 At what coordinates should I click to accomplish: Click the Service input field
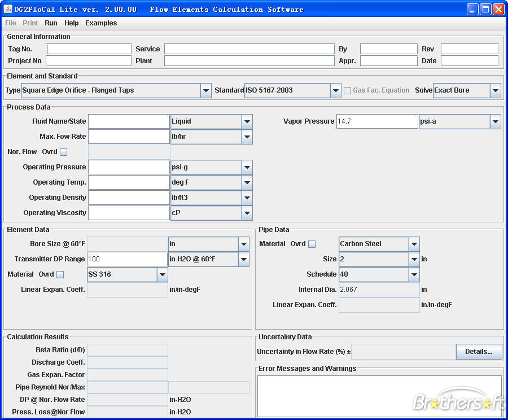249,49
